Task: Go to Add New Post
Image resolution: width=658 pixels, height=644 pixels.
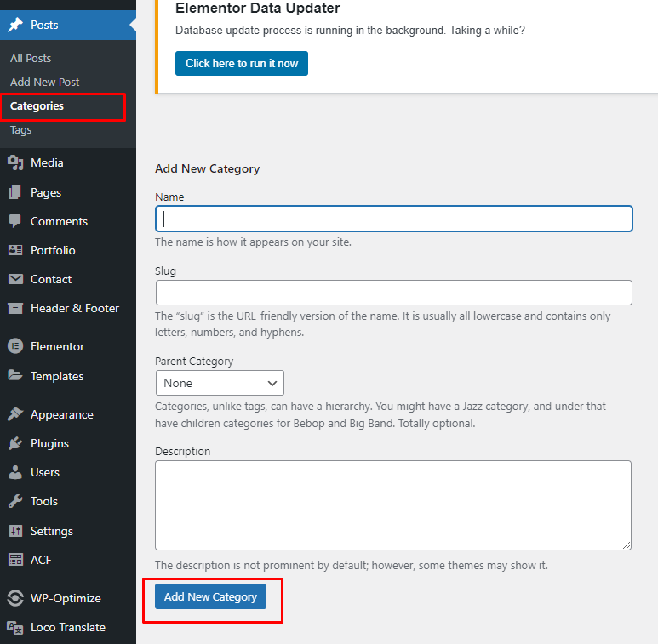Action: (45, 82)
